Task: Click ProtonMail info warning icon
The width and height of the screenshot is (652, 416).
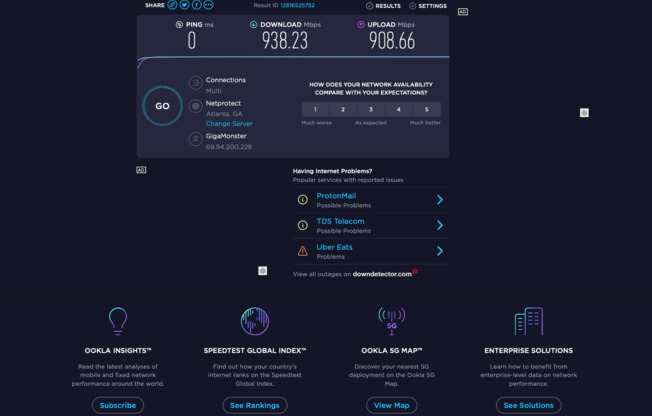Action: pyautogui.click(x=303, y=200)
